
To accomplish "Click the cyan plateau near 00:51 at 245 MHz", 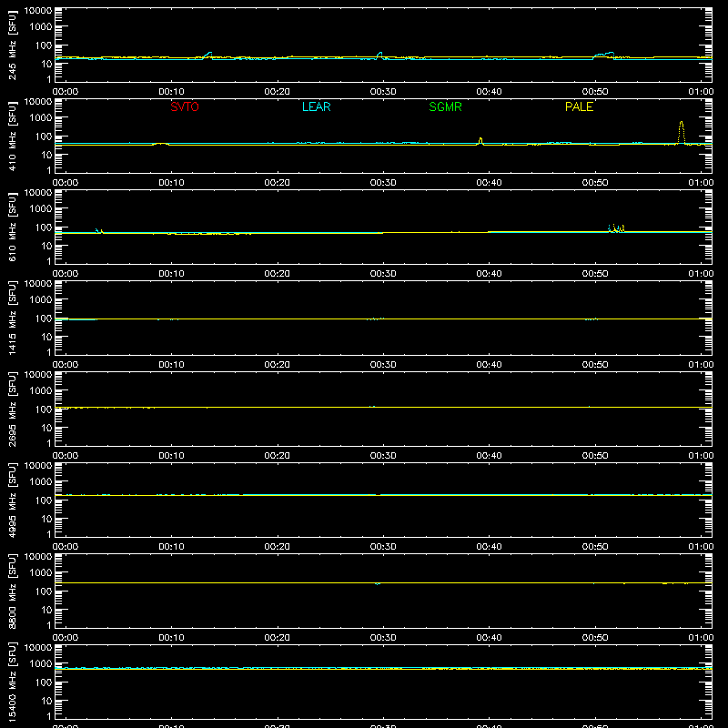I will pos(604,55).
